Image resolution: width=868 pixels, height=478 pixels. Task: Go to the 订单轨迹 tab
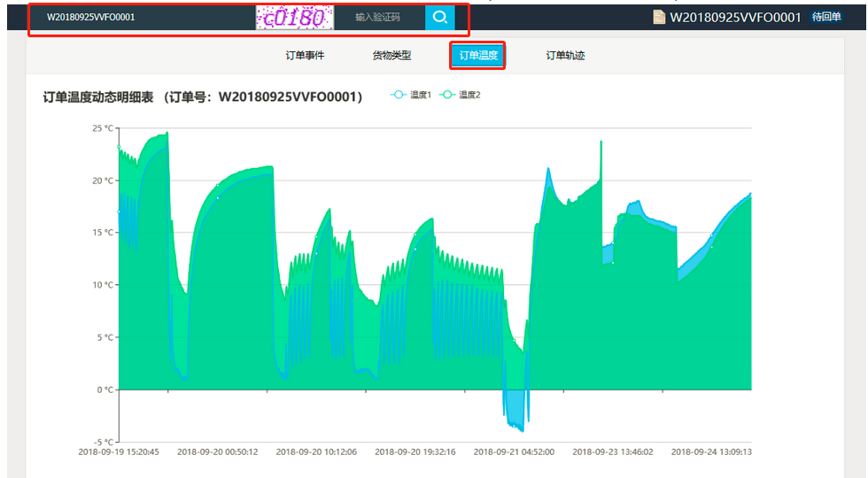click(x=565, y=55)
